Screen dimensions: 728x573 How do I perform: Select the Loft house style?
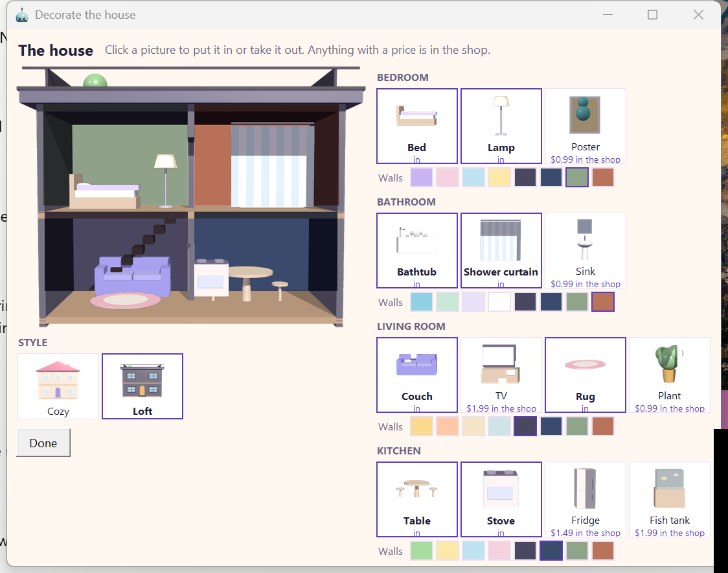[142, 386]
